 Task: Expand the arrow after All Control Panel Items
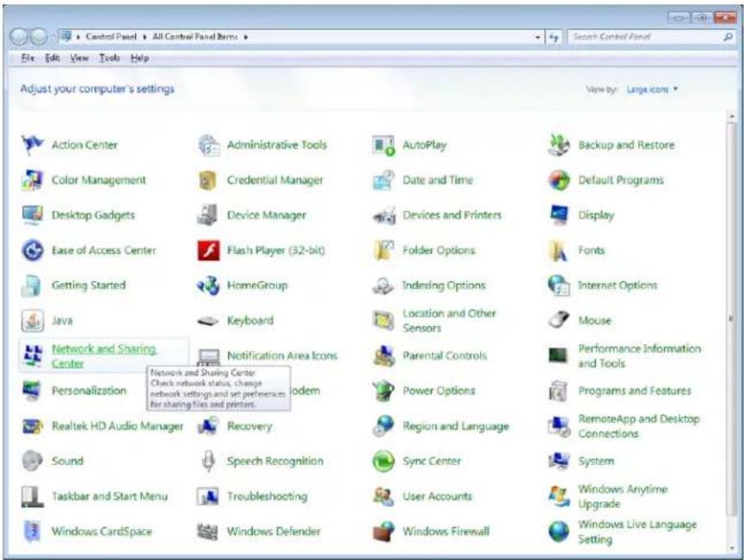tap(246, 36)
